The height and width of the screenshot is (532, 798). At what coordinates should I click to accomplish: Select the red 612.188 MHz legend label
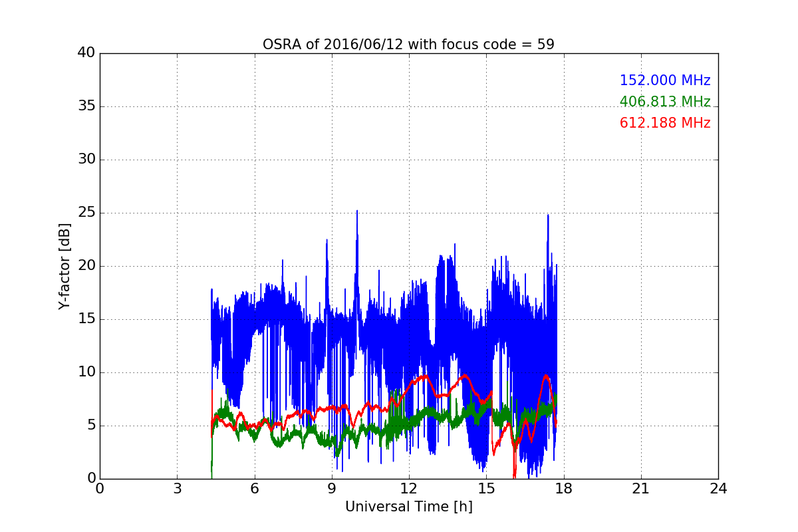[665, 123]
